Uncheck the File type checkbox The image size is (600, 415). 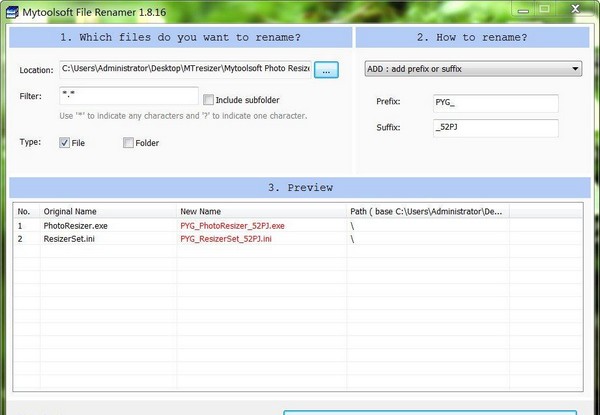tap(65, 143)
